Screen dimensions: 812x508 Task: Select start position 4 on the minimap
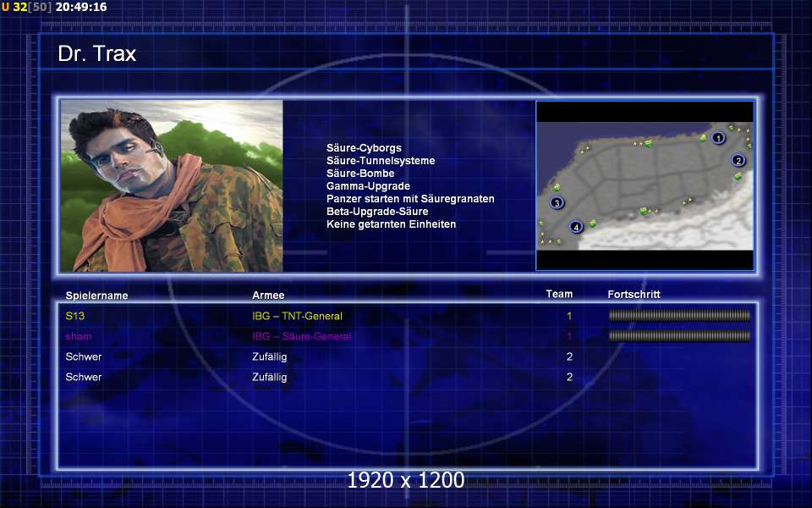(576, 227)
